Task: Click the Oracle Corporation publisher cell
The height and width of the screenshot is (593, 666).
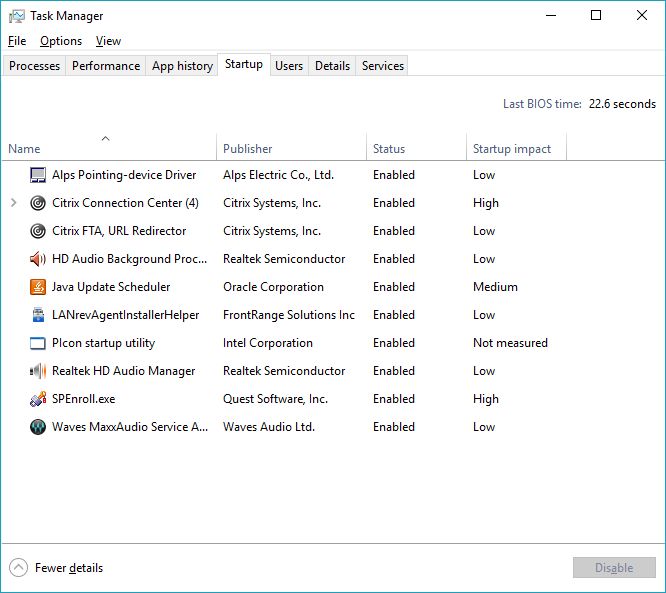Action: coord(274,287)
